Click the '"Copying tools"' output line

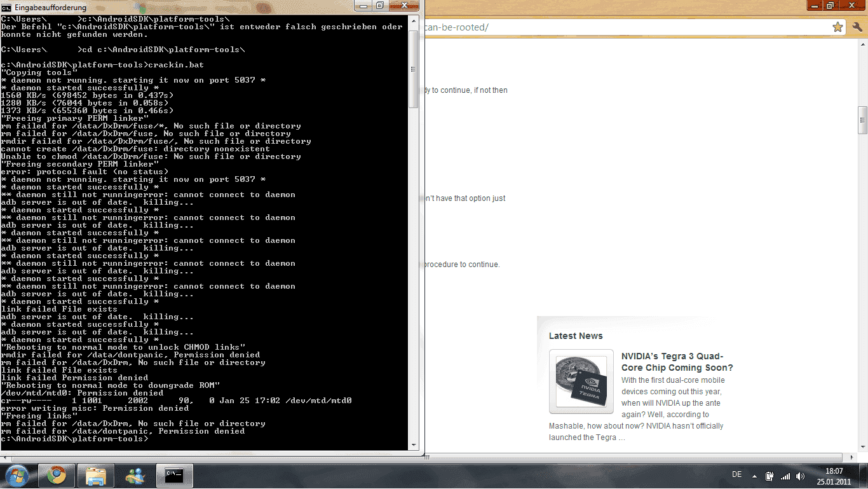[39, 72]
